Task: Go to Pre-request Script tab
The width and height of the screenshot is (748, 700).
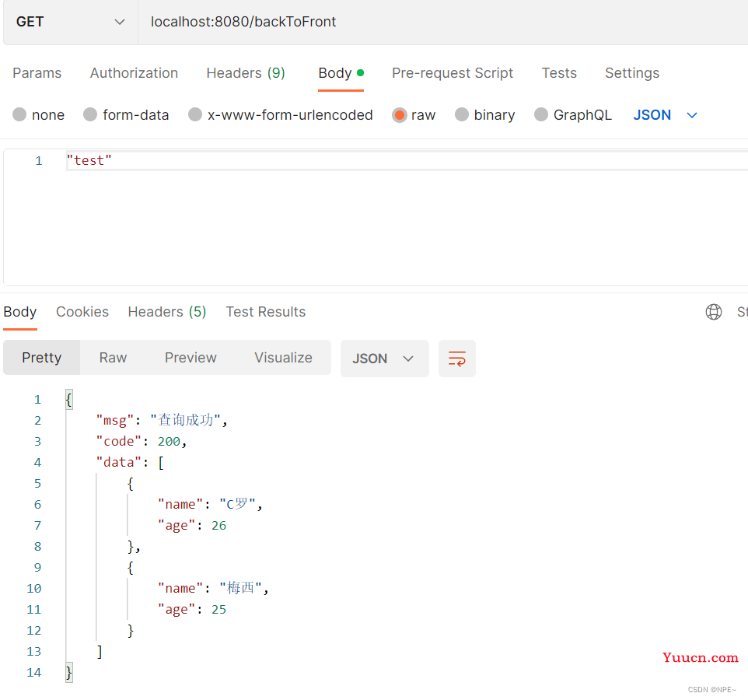Action: pos(453,73)
